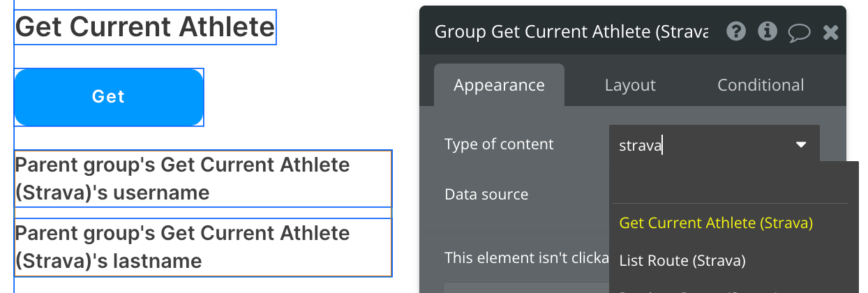This screenshot has height=293, width=868.
Task: Open the Layout tab
Action: click(630, 85)
